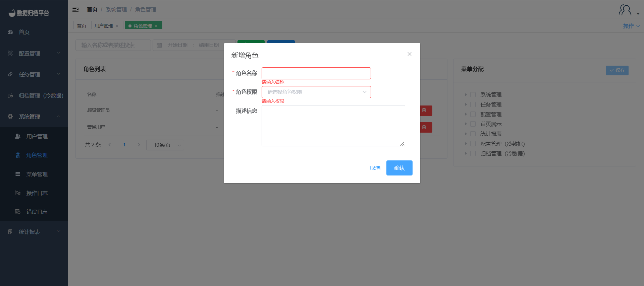Check the 统计报表 menu checkbox

(x=473, y=134)
